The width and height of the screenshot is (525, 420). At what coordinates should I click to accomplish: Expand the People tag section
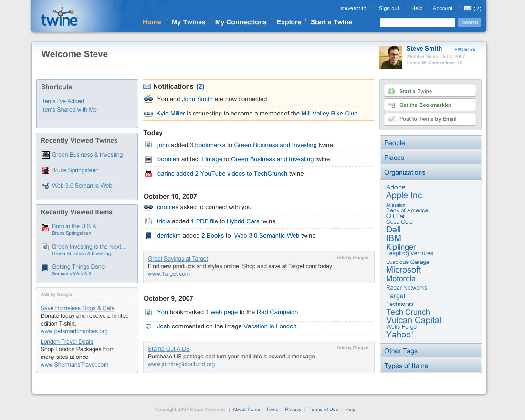pyautogui.click(x=430, y=143)
